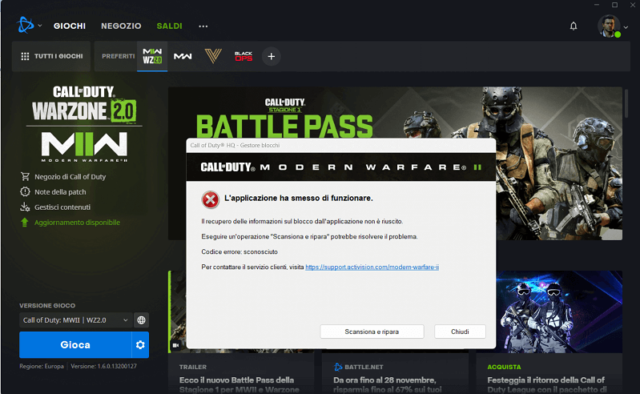The image size is (640, 394).
Task: Click Chiudi to dismiss the error dialog
Action: [460, 332]
